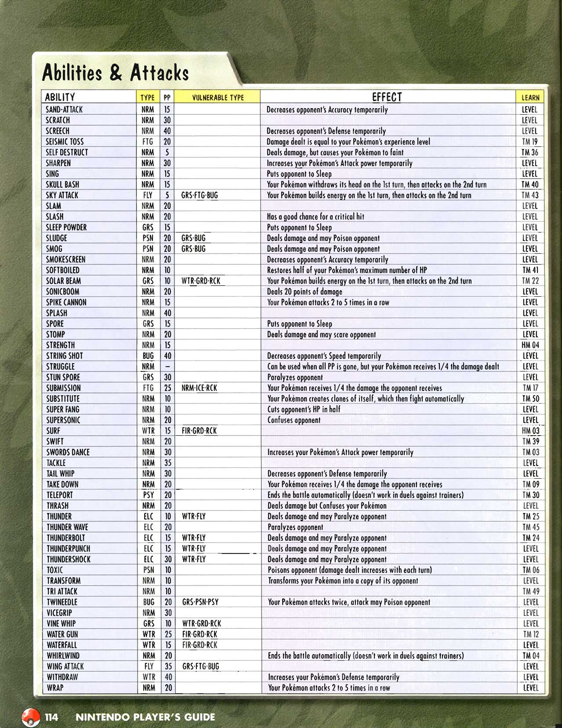The image size is (562, 728).
Task: Click "Confuses opponent" in the Supersonic row
Action: point(294,420)
